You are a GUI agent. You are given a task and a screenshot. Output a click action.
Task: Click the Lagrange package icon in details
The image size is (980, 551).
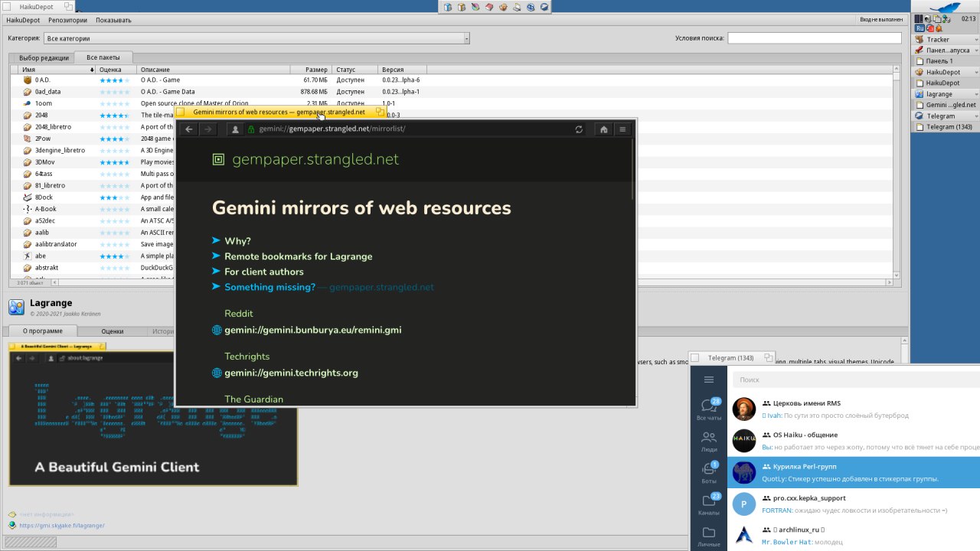pyautogui.click(x=16, y=308)
